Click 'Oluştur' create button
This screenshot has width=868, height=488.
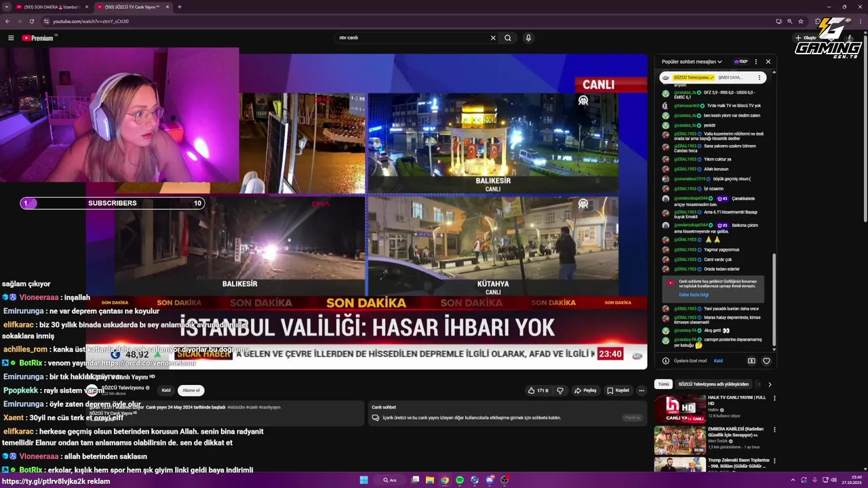tap(806, 38)
